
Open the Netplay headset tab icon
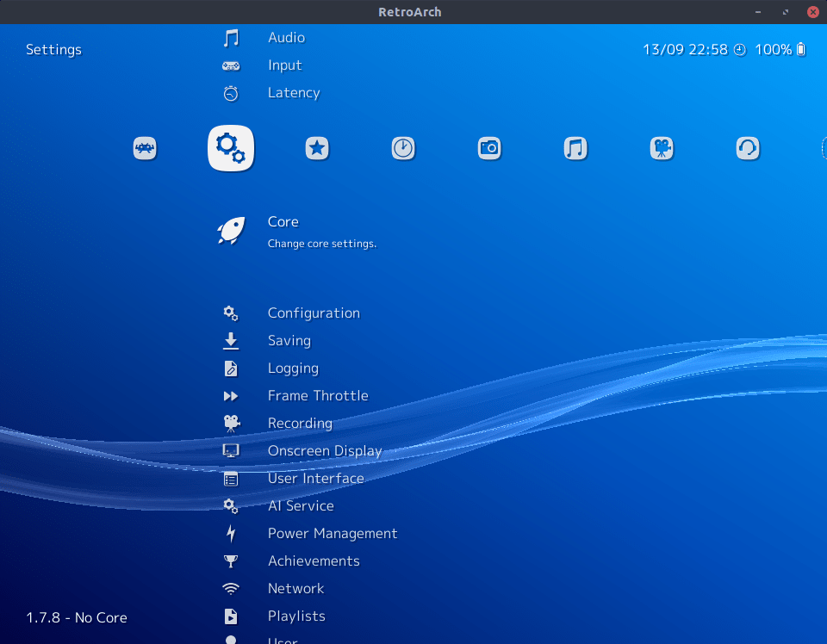click(x=748, y=148)
